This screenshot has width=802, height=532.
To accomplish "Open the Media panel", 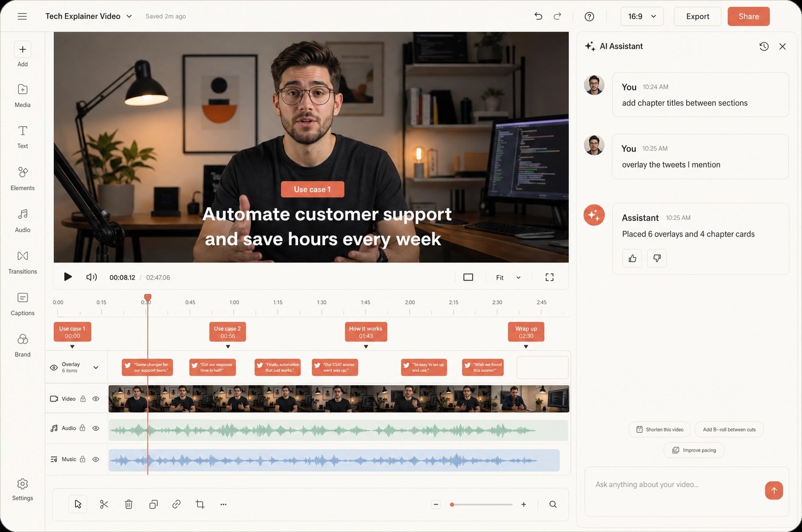I will point(22,95).
